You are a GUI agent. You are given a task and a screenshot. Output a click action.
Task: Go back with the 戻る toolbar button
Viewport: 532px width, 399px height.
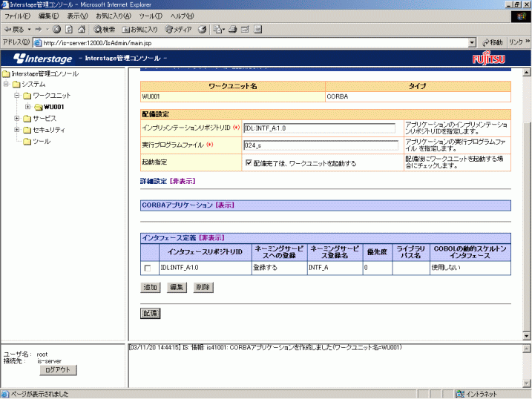click(x=14, y=30)
